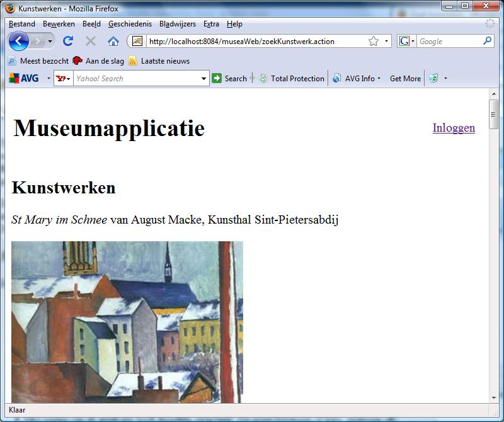
Task: Open the Geschiedenis menu
Action: point(130,24)
